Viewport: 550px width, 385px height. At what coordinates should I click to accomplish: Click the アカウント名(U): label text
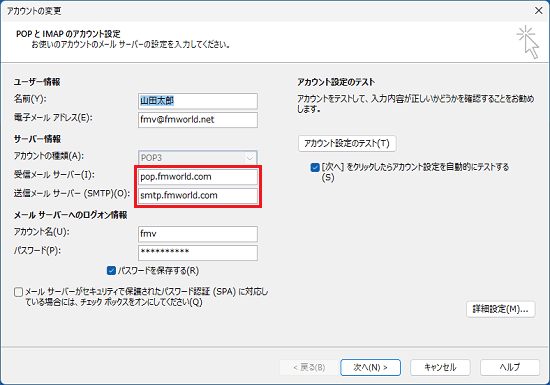pyautogui.click(x=41, y=232)
